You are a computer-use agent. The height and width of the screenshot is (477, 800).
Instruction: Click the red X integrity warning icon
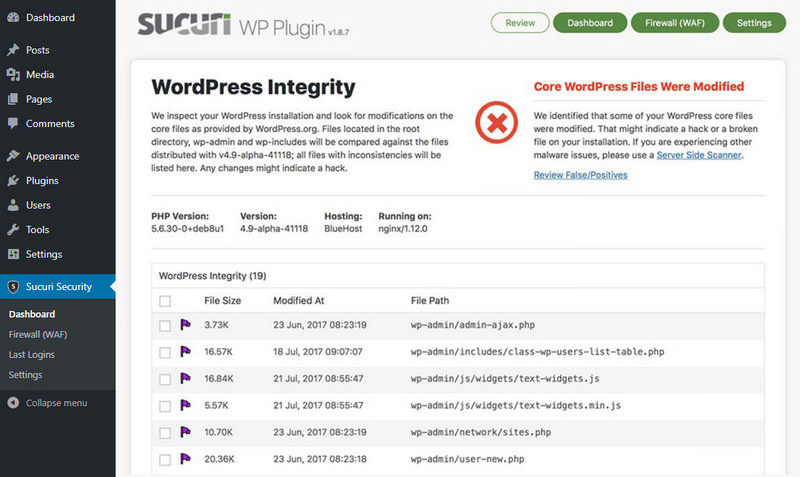pos(496,122)
